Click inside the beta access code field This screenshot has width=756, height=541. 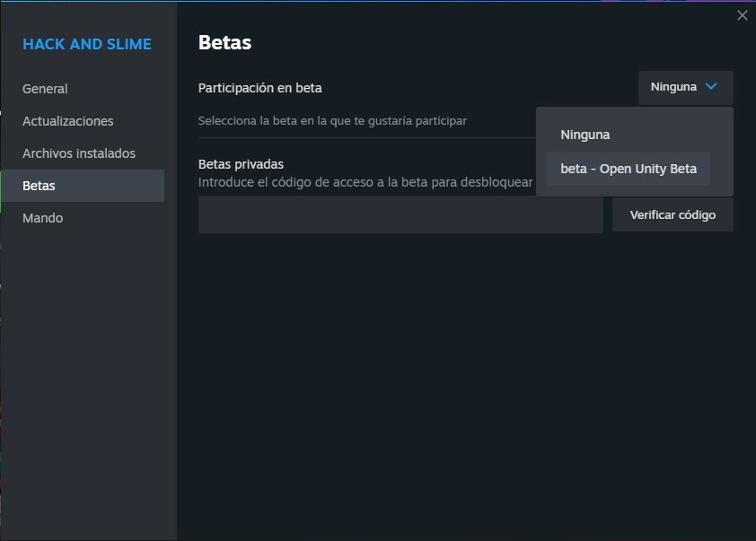(x=400, y=214)
